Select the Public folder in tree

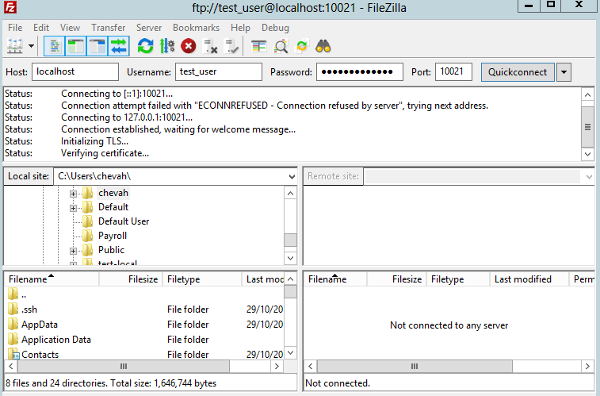(111, 250)
